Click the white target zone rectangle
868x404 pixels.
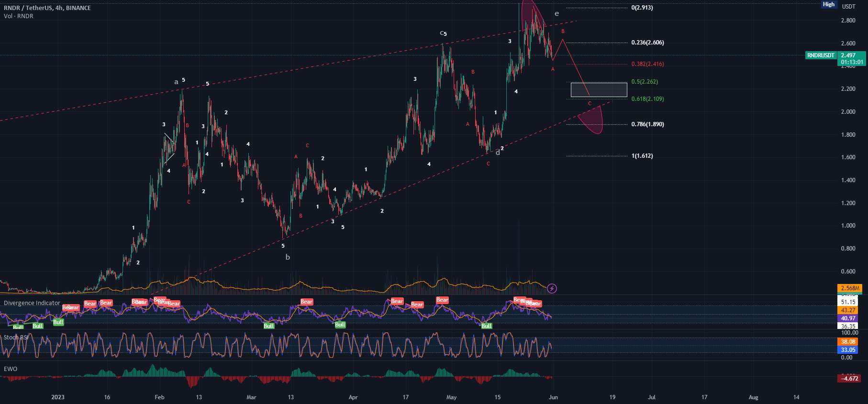[599, 90]
